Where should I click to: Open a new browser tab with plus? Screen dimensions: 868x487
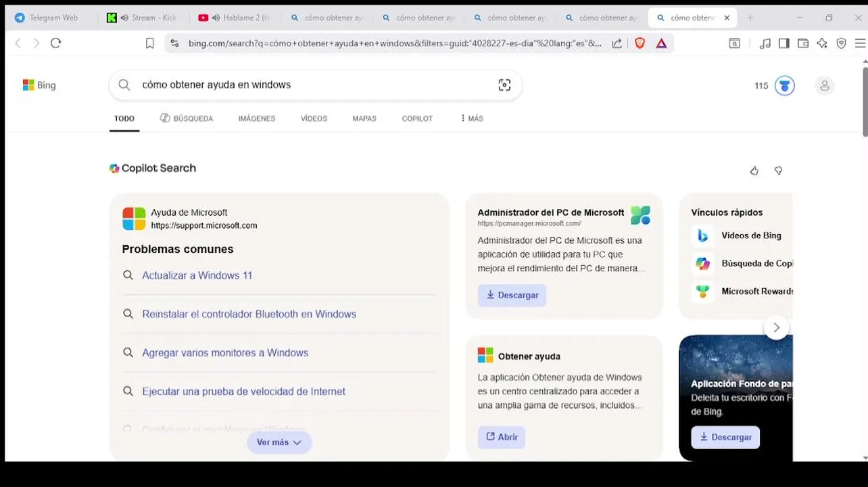pyautogui.click(x=750, y=18)
